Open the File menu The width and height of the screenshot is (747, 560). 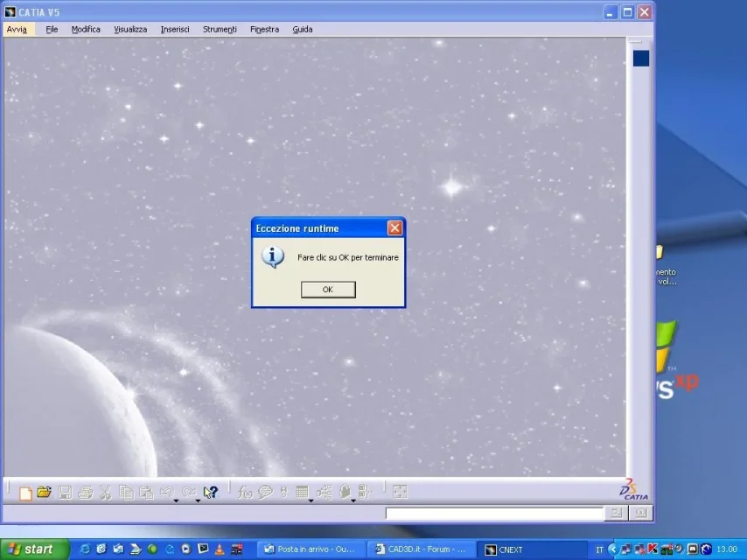tap(52, 29)
